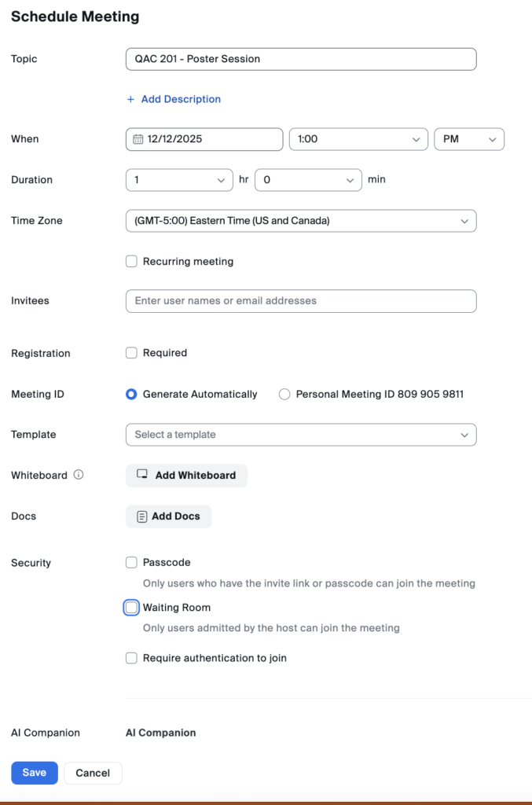Image resolution: width=532 pixels, height=805 pixels.
Task: Open the Select a template dropdown
Action: pyautogui.click(x=301, y=435)
